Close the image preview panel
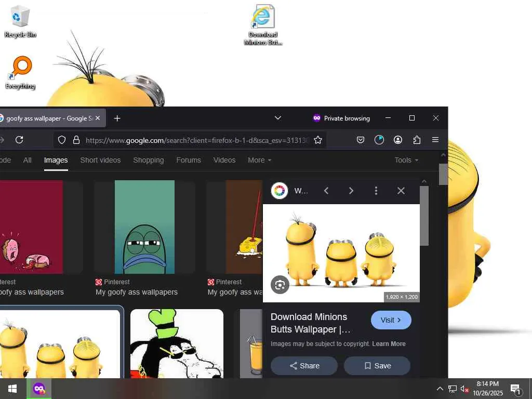This screenshot has height=399, width=532. [401, 191]
